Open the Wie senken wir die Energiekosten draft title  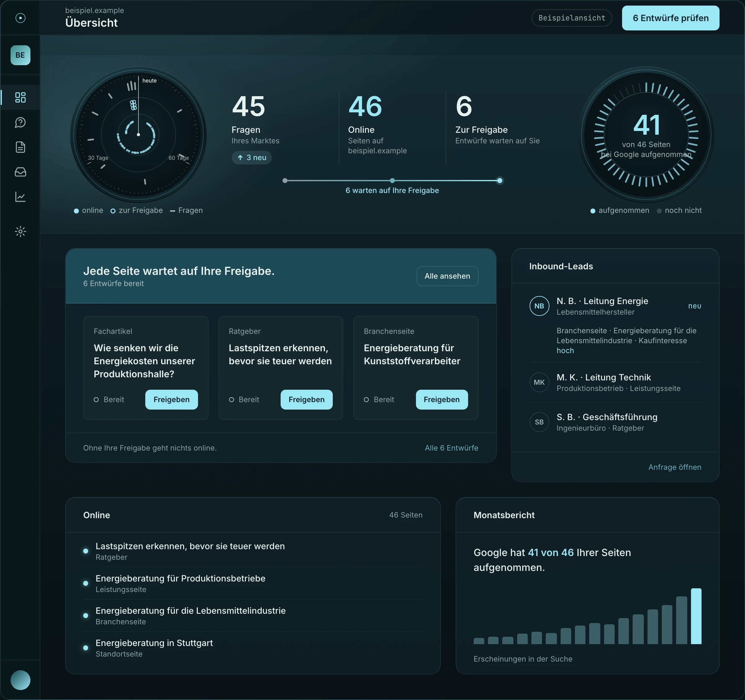tap(144, 361)
